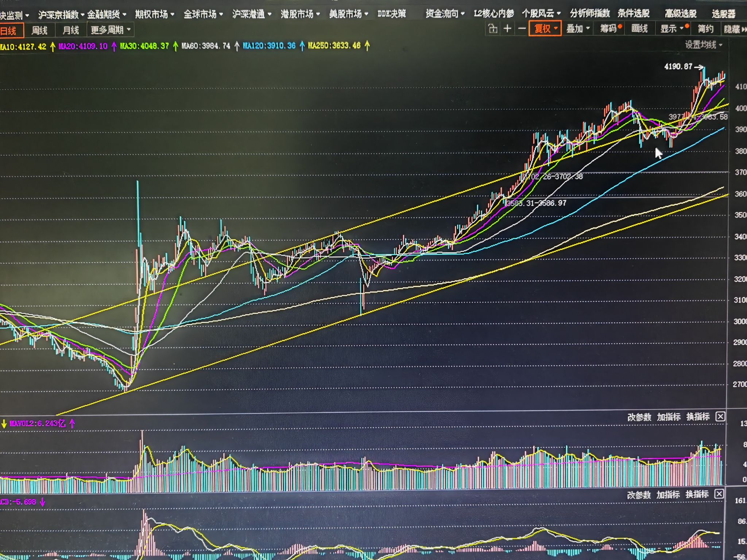This screenshot has height=560, width=747.
Task: Close the volume indicator panel
Action: coord(720,416)
